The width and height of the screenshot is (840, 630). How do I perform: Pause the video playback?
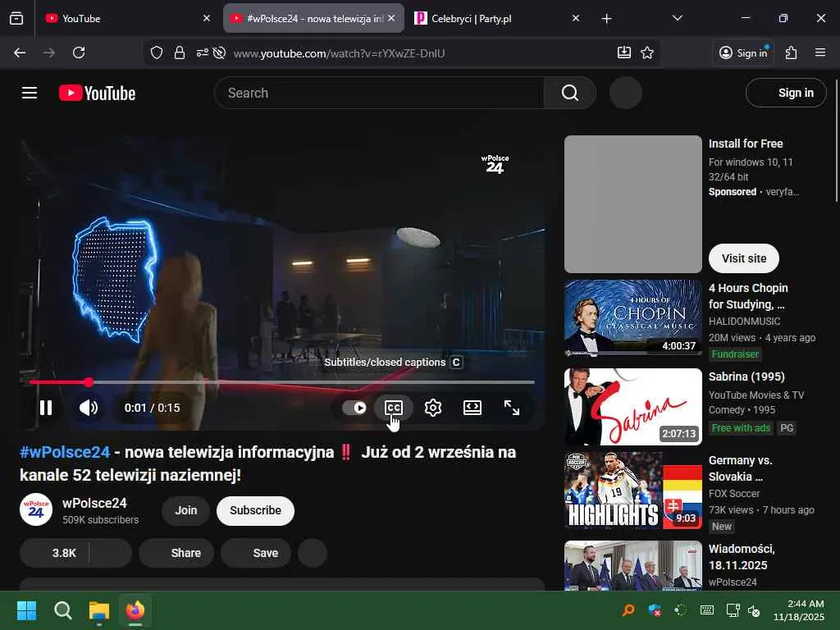46,409
